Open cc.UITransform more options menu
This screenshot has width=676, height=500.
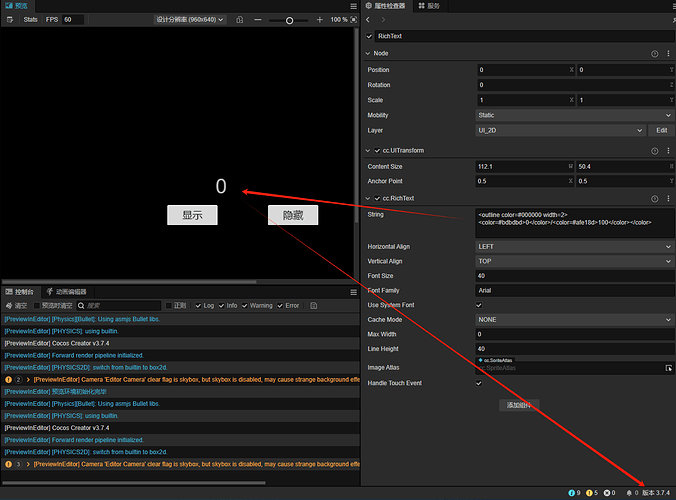[668, 150]
